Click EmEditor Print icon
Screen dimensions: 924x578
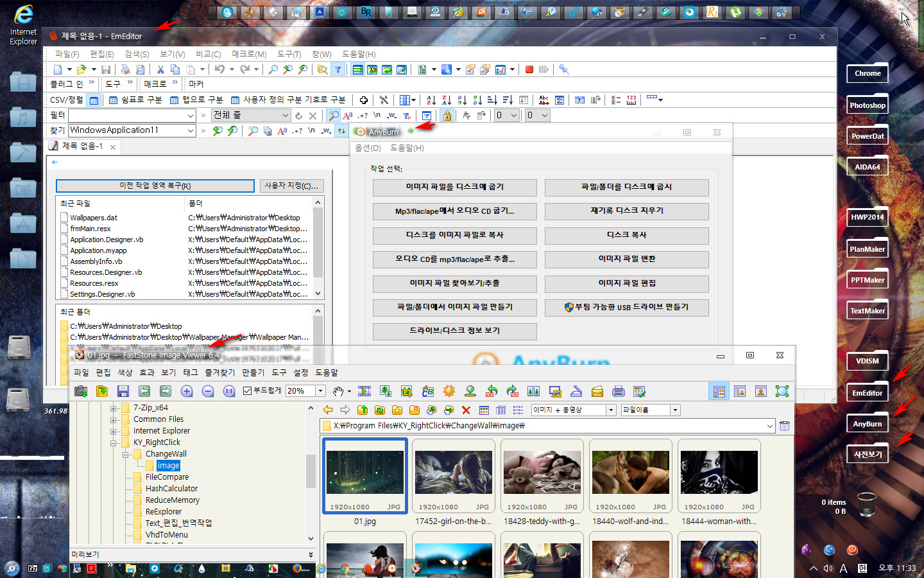(x=125, y=69)
